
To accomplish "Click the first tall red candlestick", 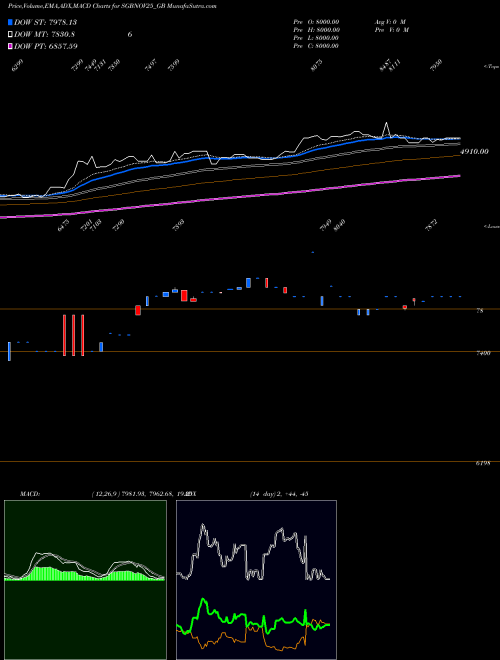I will 64,335.
